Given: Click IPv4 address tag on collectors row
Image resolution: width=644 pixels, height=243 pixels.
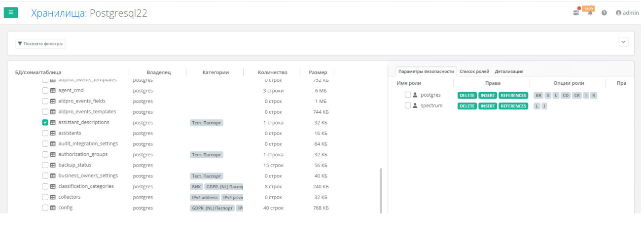Looking at the screenshot, I should (205, 198).
